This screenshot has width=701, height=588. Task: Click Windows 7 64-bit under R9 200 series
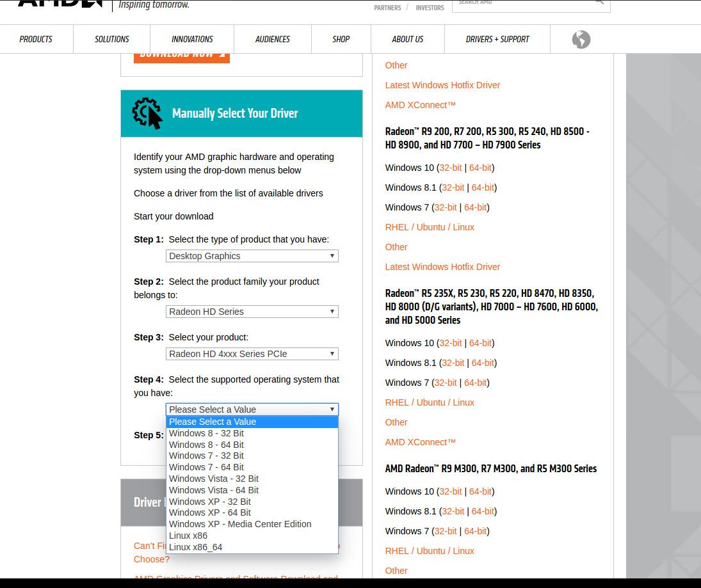click(x=475, y=207)
